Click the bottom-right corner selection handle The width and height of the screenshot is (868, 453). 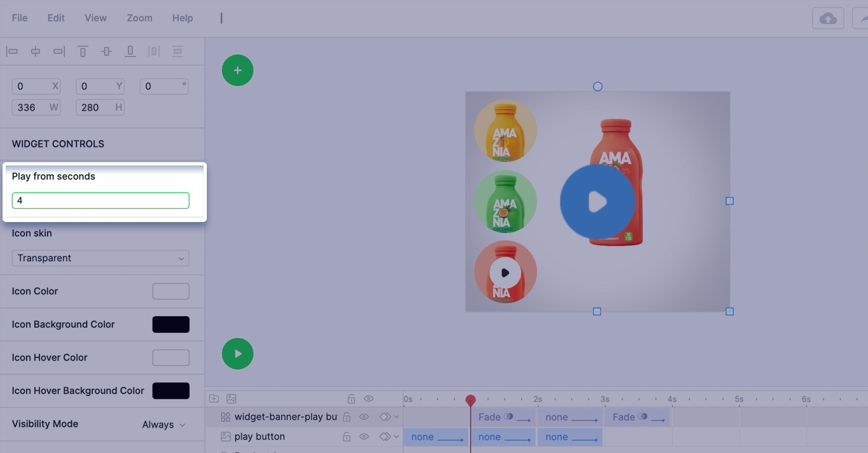(x=730, y=312)
